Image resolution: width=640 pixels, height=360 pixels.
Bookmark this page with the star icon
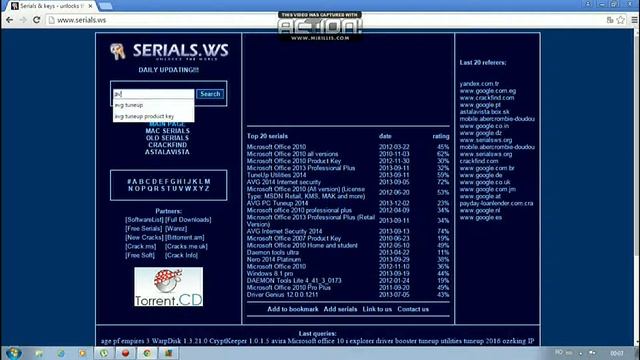(621, 20)
